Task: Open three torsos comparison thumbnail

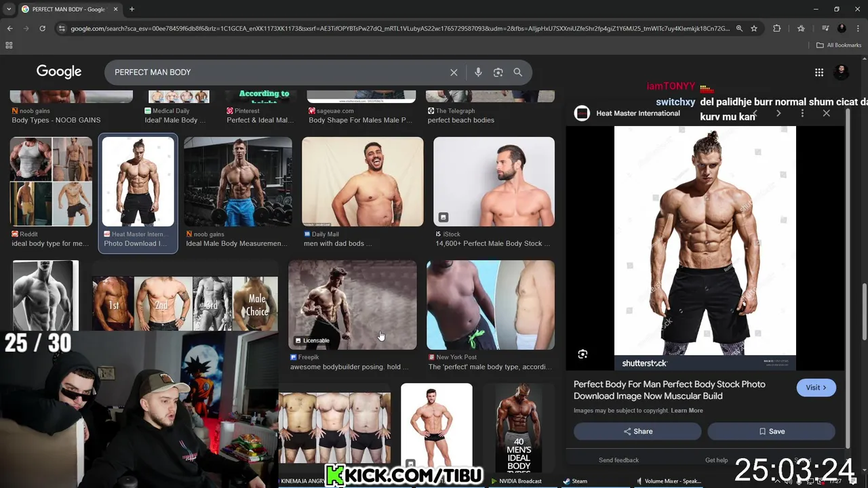Action: (334, 428)
